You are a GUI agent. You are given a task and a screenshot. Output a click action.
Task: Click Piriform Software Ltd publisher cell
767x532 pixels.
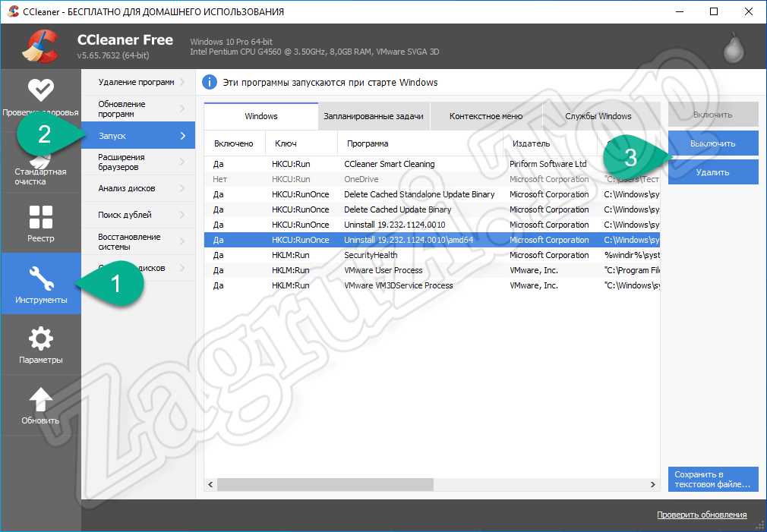(x=548, y=164)
